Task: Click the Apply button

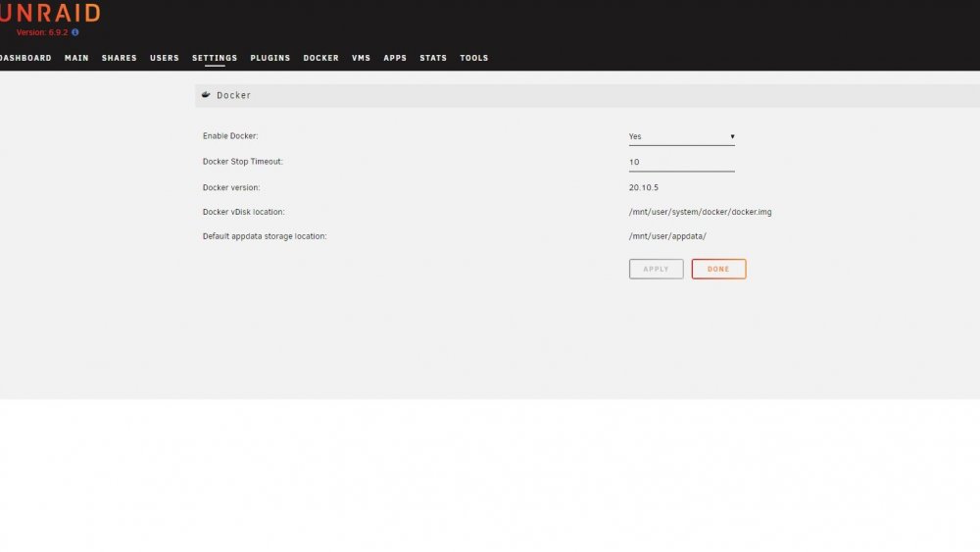Action: pos(657,269)
